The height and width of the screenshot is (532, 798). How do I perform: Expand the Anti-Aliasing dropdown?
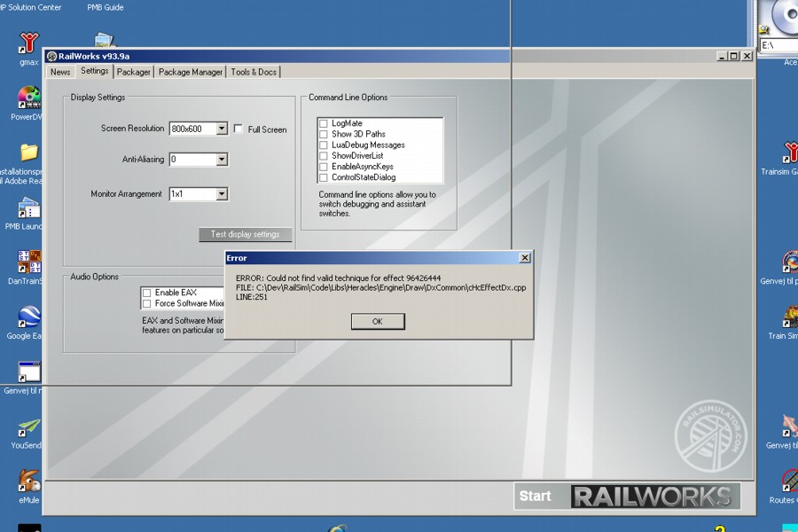[222, 160]
